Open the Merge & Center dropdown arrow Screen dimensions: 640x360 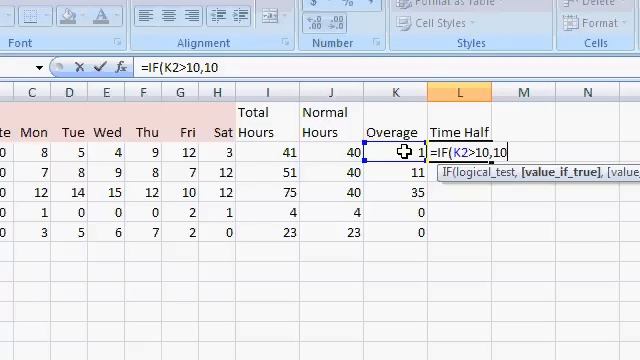tap(284, 16)
